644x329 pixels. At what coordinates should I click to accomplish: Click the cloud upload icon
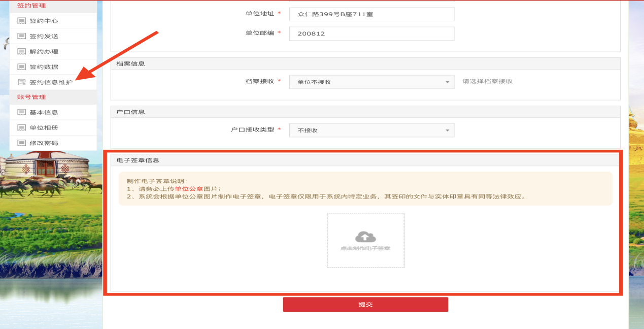coord(365,237)
